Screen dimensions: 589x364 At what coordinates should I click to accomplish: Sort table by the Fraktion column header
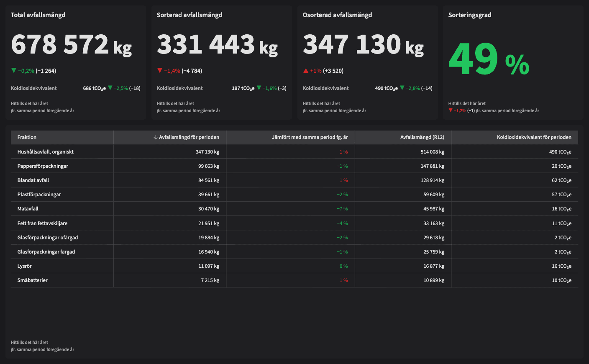[27, 137]
